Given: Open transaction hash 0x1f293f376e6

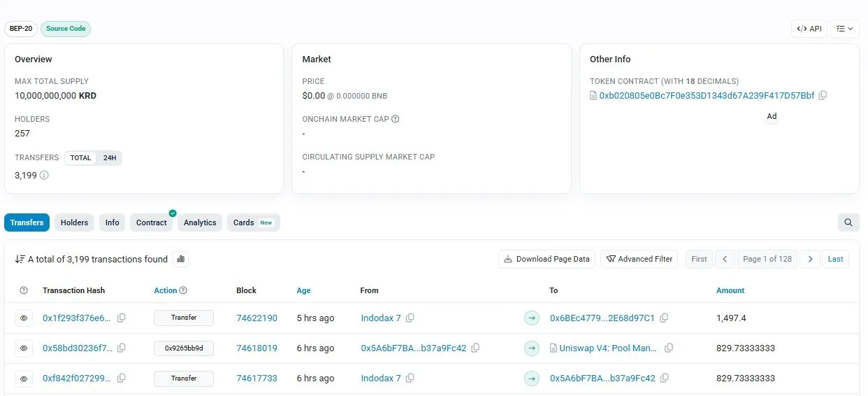Looking at the screenshot, I should pos(77,318).
